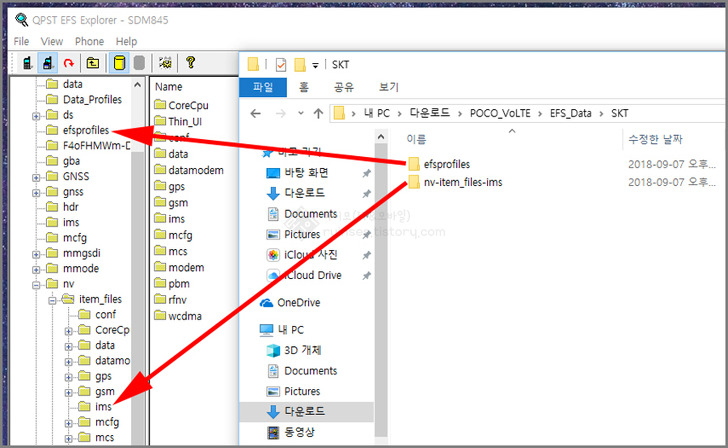
Task: Click the 내 PC breadcrumb in address bar
Action: [x=377, y=113]
